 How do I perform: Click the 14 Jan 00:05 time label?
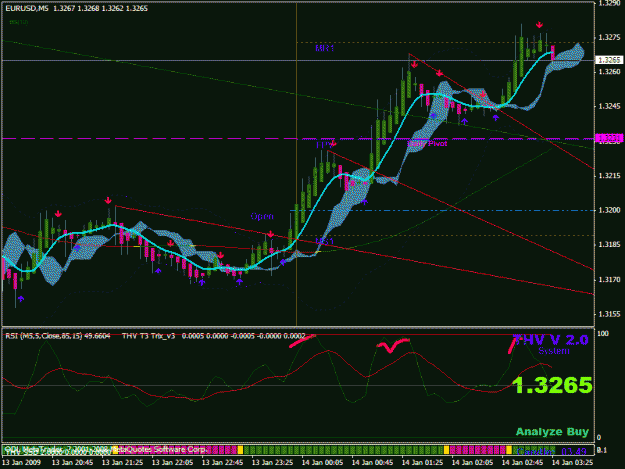(322, 463)
